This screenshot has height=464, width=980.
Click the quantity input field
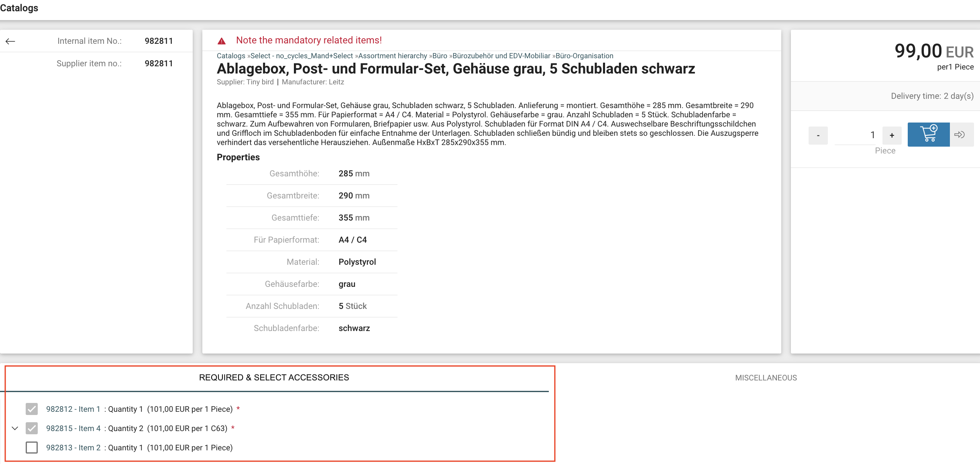click(x=855, y=135)
